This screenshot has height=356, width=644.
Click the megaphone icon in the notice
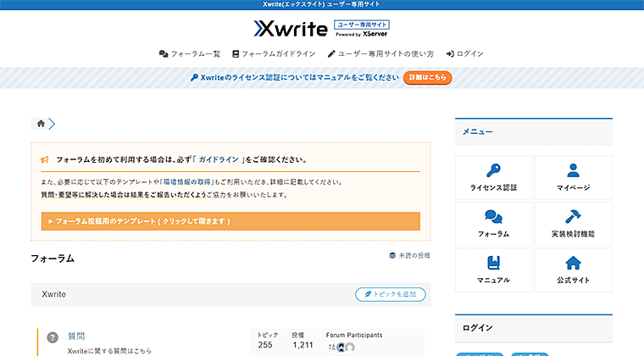pos(45,159)
